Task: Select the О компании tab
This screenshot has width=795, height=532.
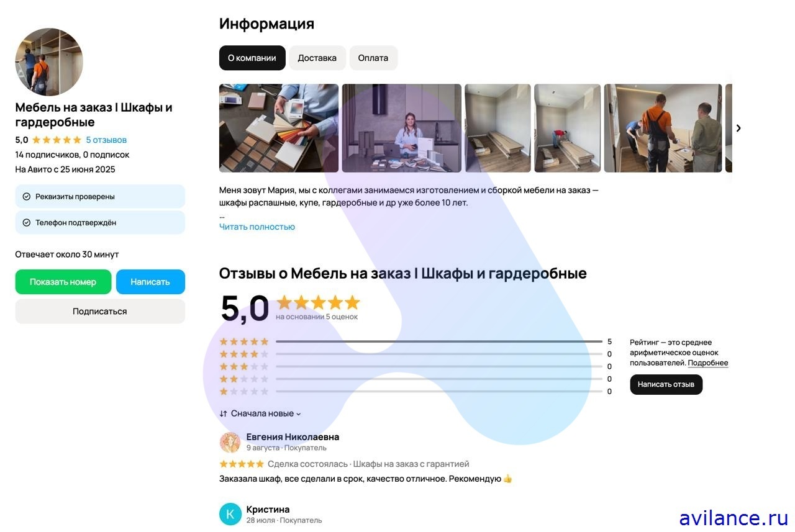Action: [x=252, y=58]
